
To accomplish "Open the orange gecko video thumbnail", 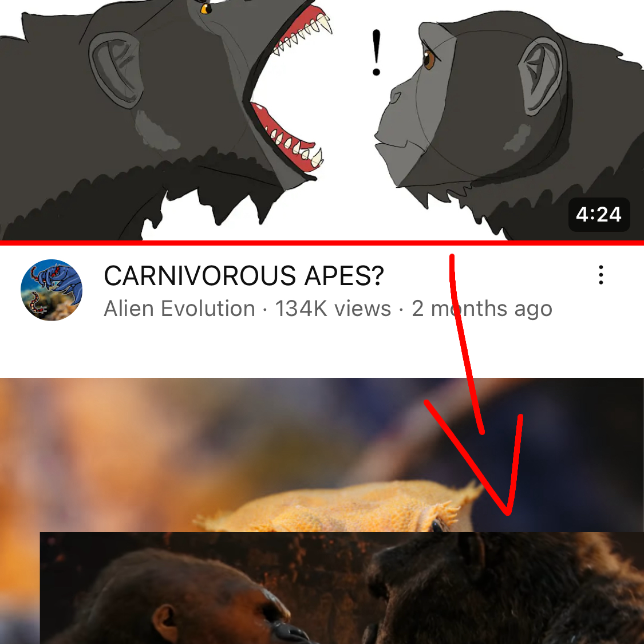I will point(322,511).
